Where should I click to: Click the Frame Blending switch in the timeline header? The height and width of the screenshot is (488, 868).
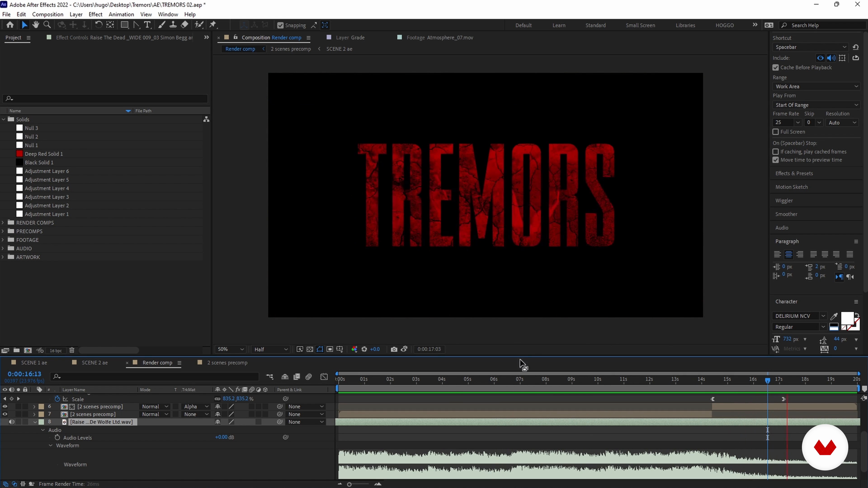pos(297,377)
